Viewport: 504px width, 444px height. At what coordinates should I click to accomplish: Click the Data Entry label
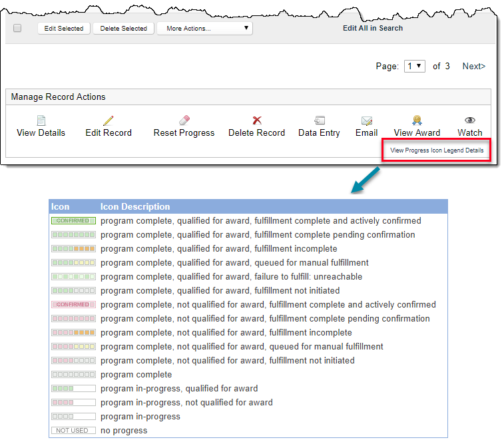point(319,133)
